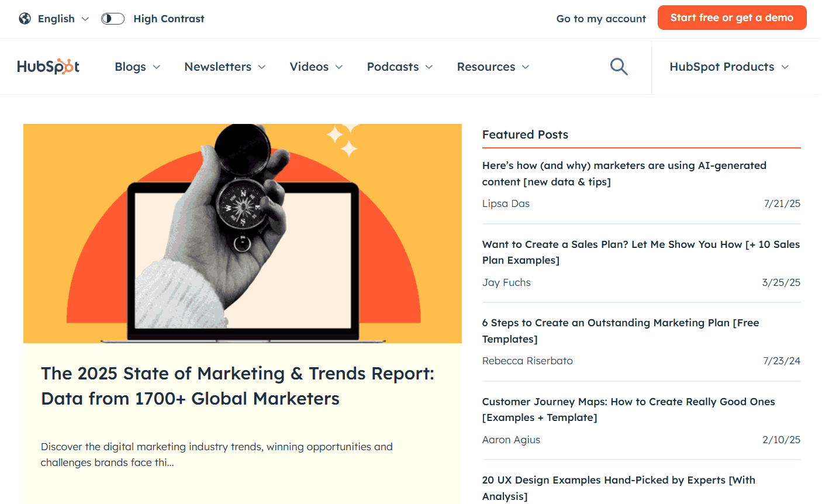This screenshot has height=504, width=822.
Task: Open the 6 Steps Marketing Plan post
Action: (x=620, y=330)
